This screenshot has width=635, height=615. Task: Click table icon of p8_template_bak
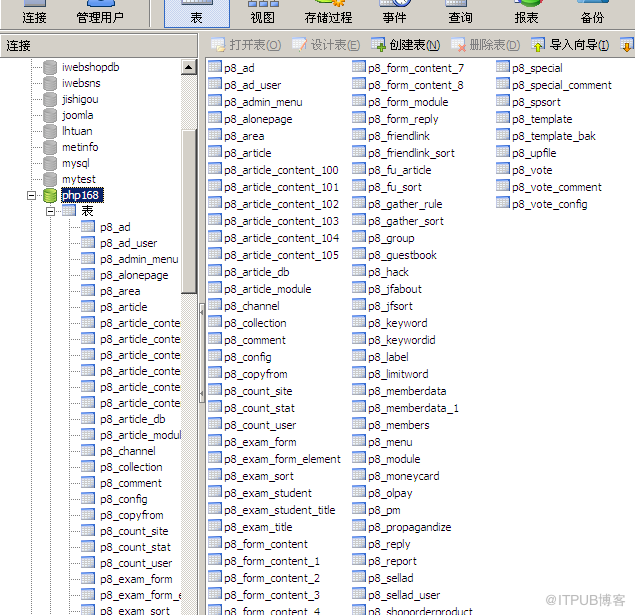coord(503,135)
